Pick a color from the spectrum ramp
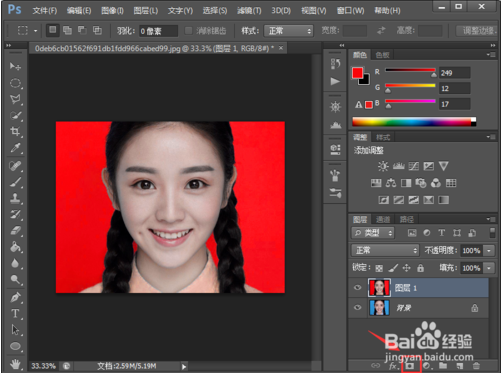The height and width of the screenshot is (373, 501). pos(414,122)
